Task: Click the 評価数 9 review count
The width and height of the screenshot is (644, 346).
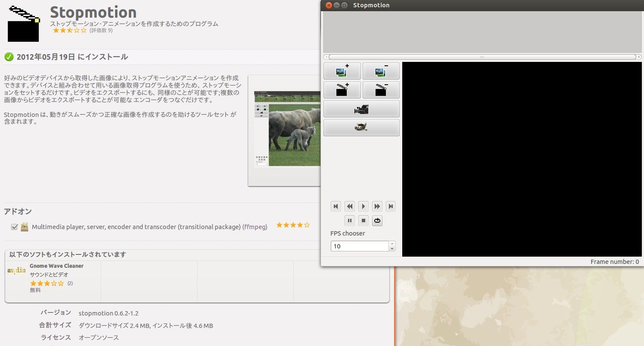Action: point(101,31)
